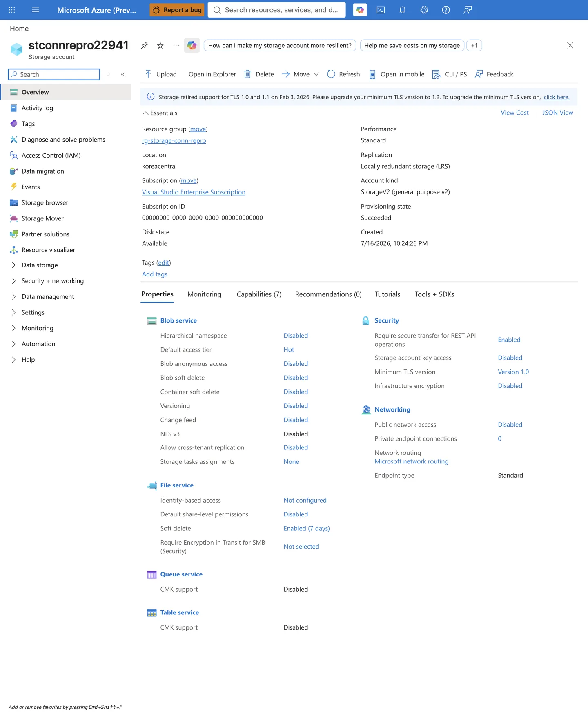Collapse the left sidebar menu with double chevron
This screenshot has height=712, width=588.
[x=122, y=74]
